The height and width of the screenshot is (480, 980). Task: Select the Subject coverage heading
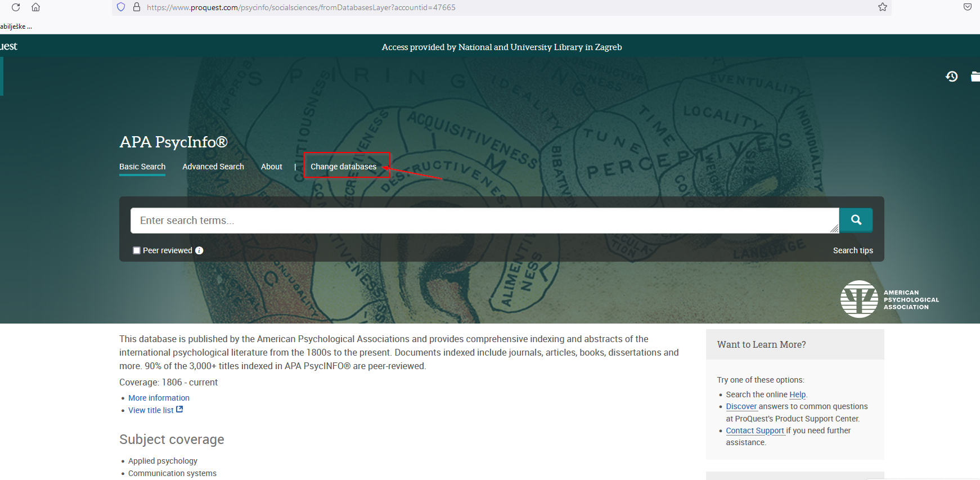coord(172,439)
